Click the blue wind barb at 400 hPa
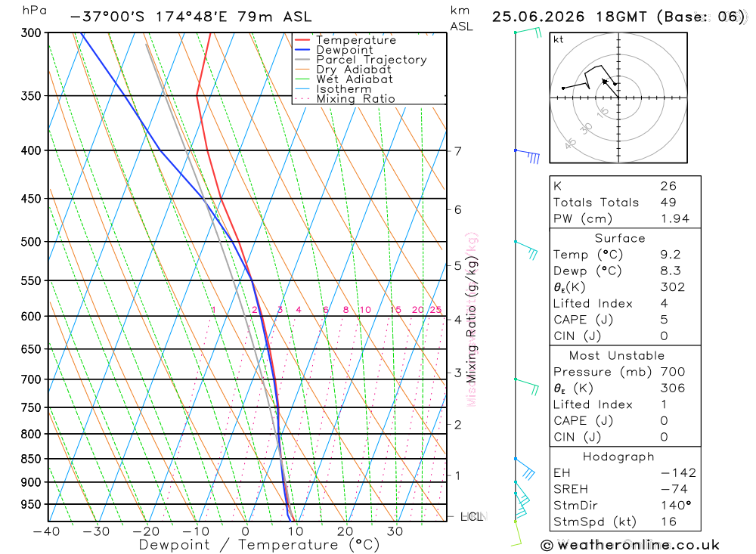This screenshot has width=756, height=554. tap(528, 156)
